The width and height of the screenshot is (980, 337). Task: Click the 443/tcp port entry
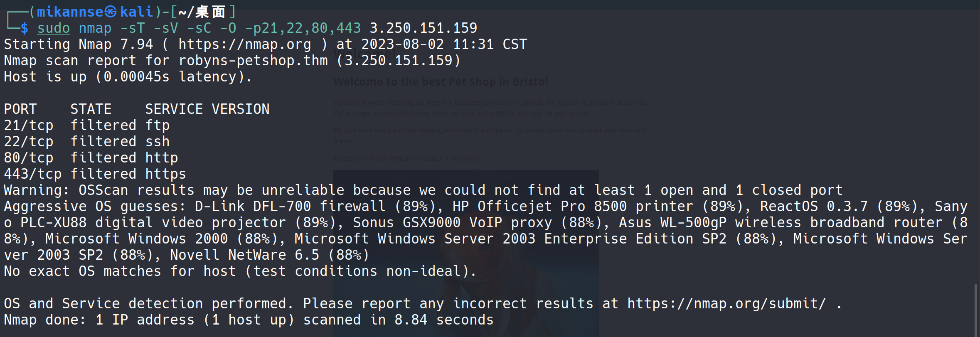pyautogui.click(x=33, y=174)
